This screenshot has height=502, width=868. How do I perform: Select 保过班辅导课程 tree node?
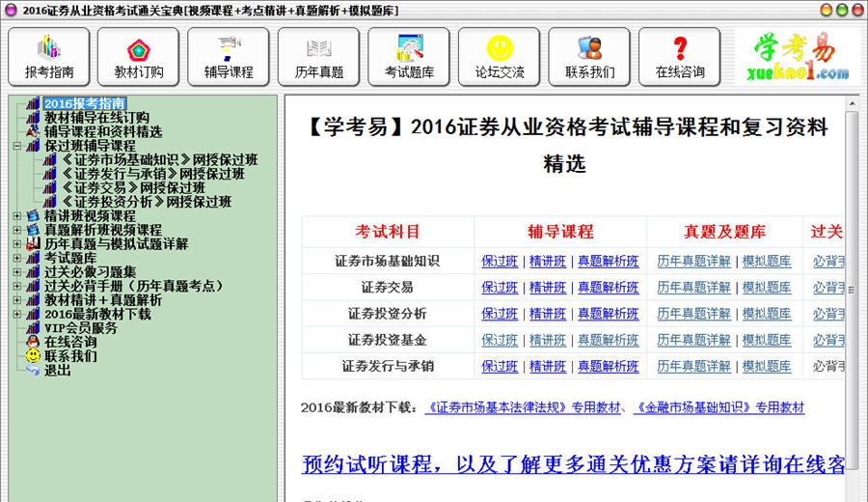pos(90,146)
